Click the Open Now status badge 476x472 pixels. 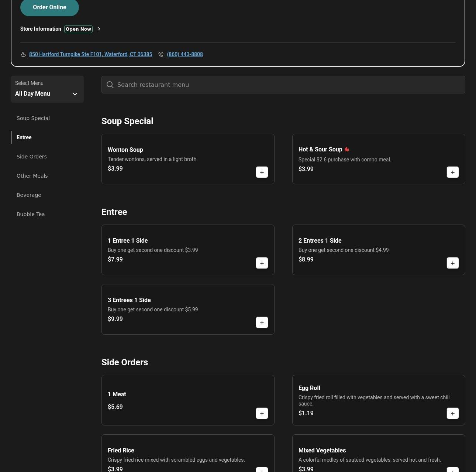point(78,29)
